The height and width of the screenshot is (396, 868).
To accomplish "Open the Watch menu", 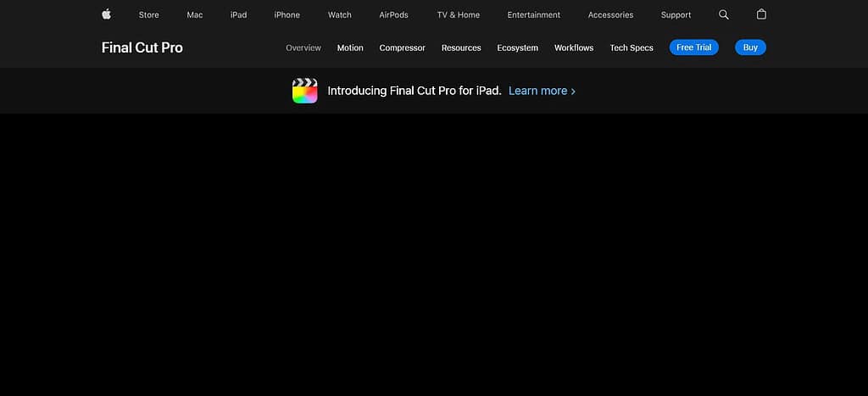I will [339, 15].
